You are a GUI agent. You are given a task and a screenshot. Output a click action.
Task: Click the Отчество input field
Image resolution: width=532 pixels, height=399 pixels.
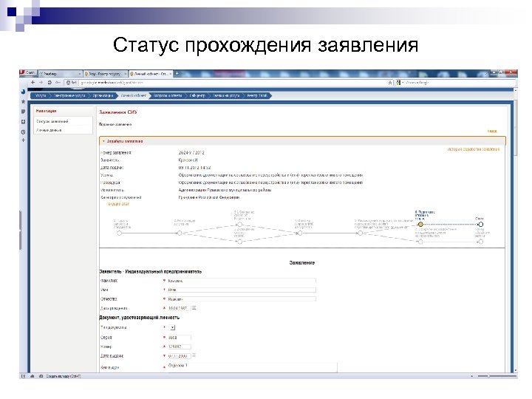click(242, 299)
